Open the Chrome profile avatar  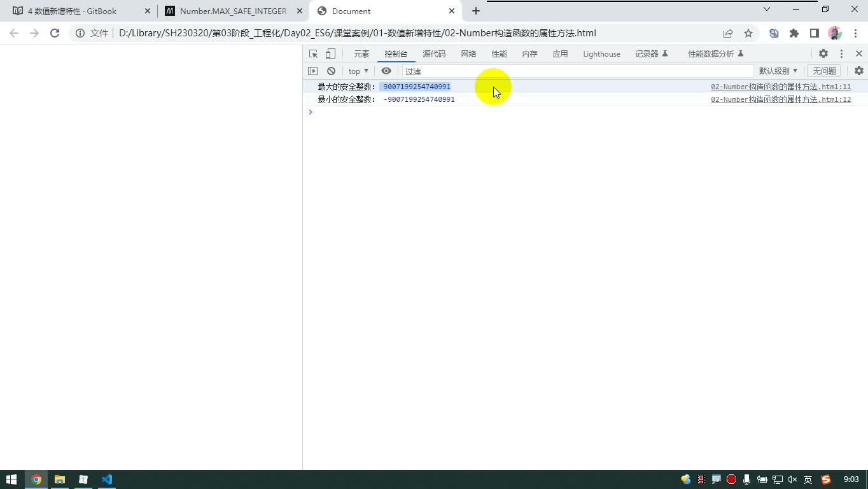click(835, 33)
